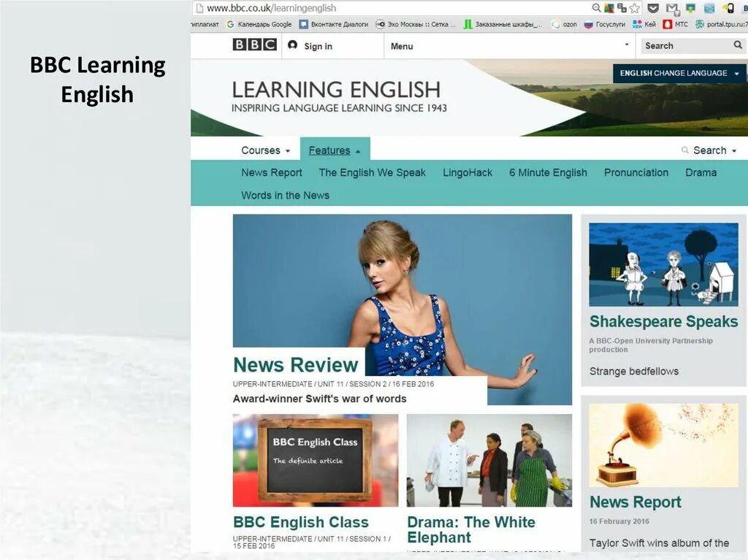The height and width of the screenshot is (560, 748).
Task: Click the Learning English banner title
Action: (x=336, y=90)
